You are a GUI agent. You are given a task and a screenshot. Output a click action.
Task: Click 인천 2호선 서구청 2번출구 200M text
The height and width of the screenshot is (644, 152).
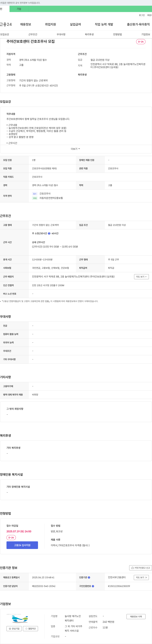[48, 285]
